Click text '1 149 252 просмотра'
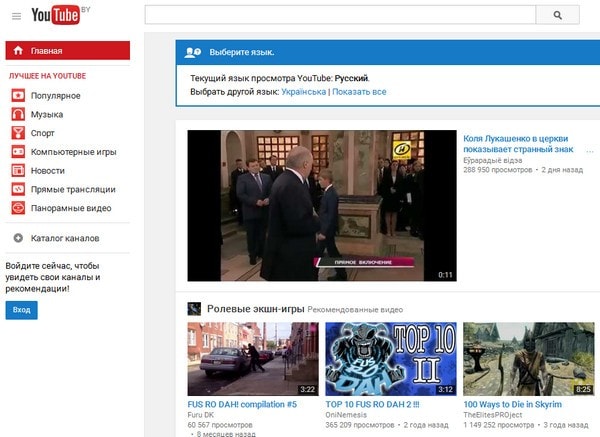This screenshot has width=600, height=437. (499, 425)
